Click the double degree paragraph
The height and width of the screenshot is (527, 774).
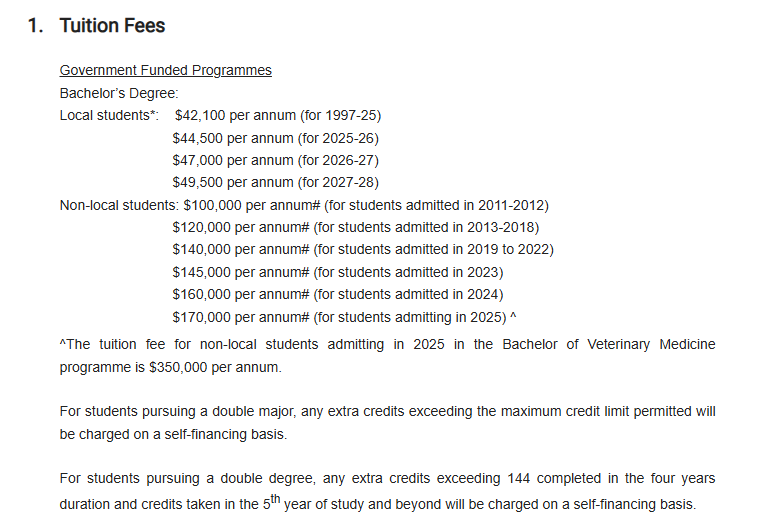tap(387, 491)
